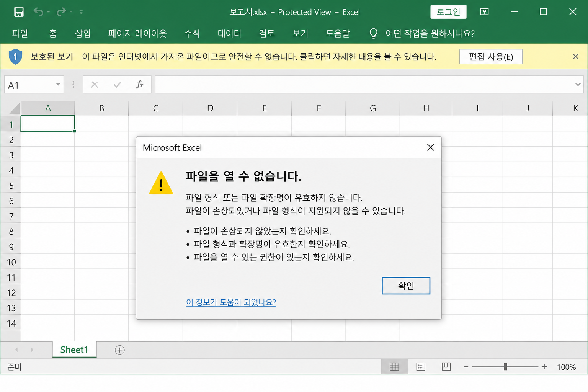The width and height of the screenshot is (588, 392).
Task: Minimize the Excel window
Action: point(514,12)
